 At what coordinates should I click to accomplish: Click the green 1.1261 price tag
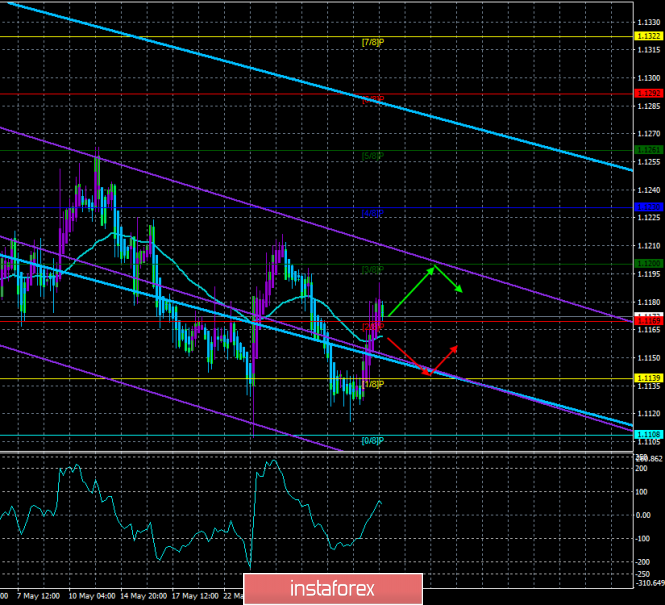[648, 150]
